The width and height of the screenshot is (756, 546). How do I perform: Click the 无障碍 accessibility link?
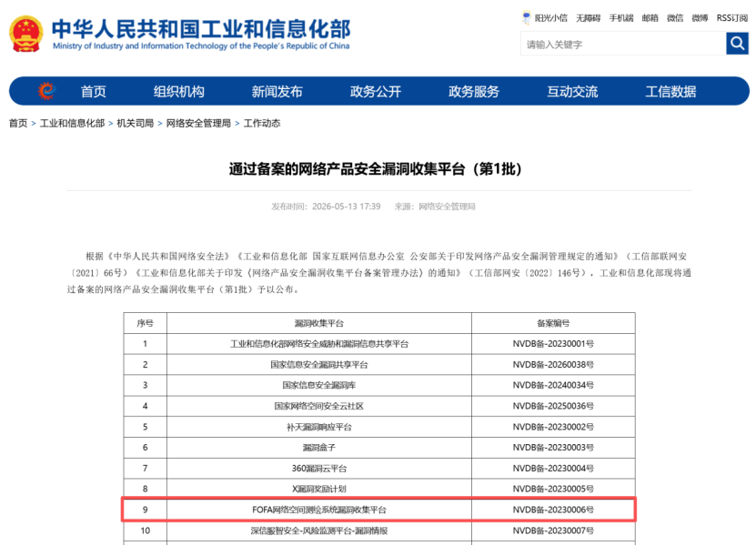(589, 18)
